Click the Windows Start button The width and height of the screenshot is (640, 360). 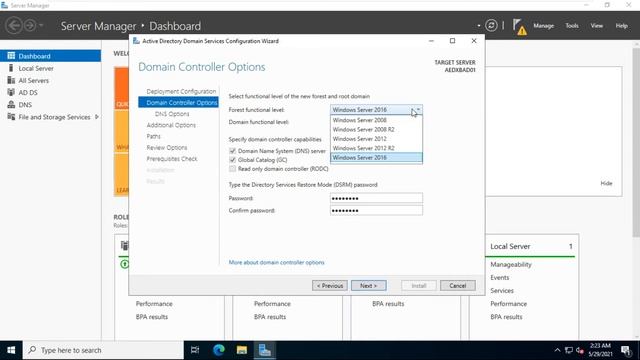pos(11,350)
